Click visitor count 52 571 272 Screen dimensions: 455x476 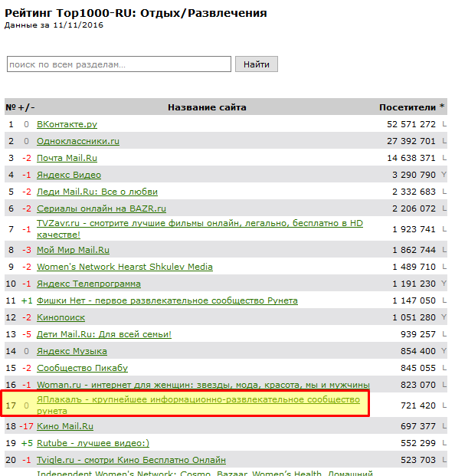411,124
